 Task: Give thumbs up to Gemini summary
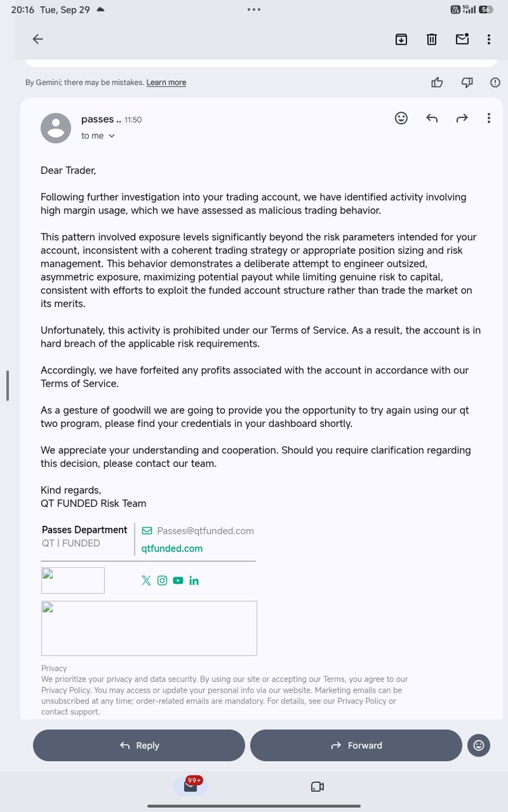pos(437,82)
